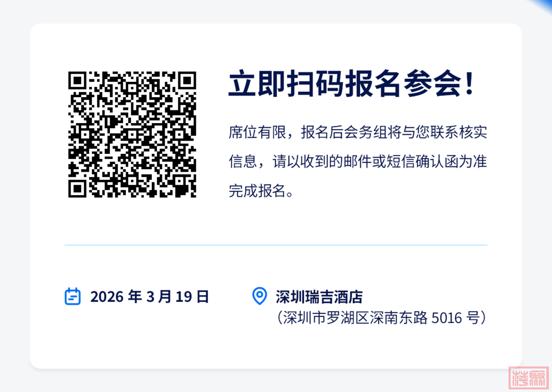Image resolution: width=552 pixels, height=392 pixels.
Task: Click the words 短信确认函 in the paragraph
Action: pos(422,162)
